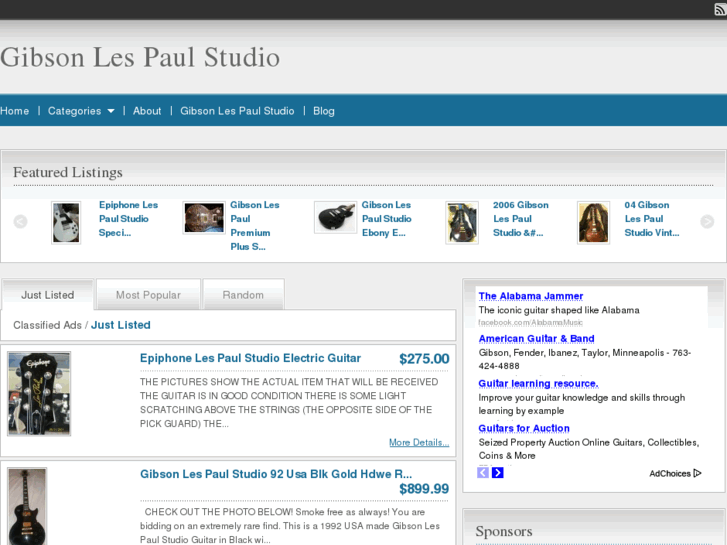The width and height of the screenshot is (727, 545).
Task: Open 2006 Gibson Les Paul Studio featured link
Action: [x=521, y=219]
